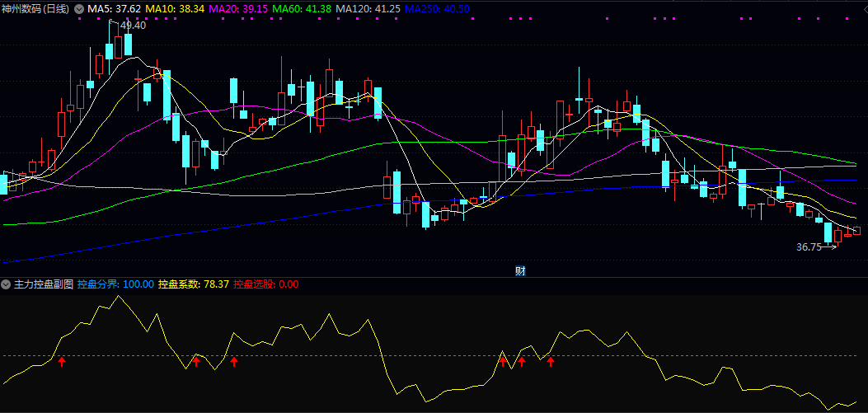Viewport: 868px width, 413px height.
Task: Select the MA60: 41.38 indicator label
Action: 303,9
